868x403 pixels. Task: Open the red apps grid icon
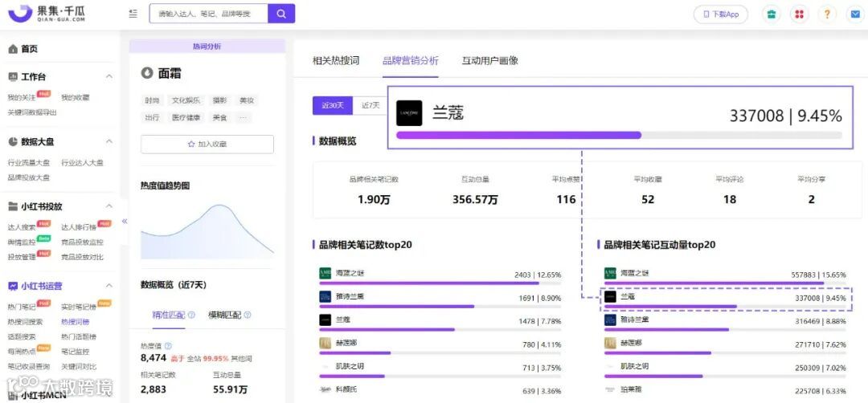[799, 14]
